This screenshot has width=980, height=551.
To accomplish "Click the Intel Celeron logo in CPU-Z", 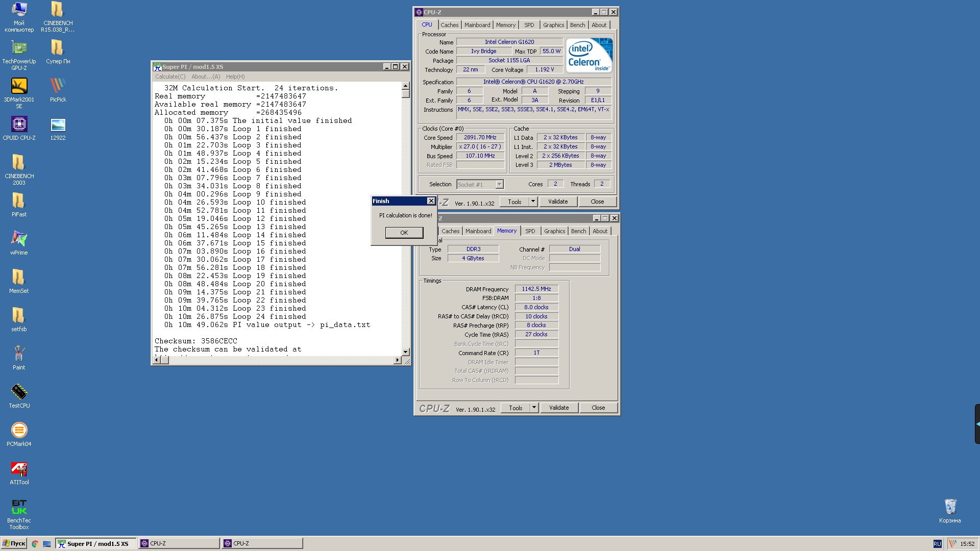I will (589, 56).
